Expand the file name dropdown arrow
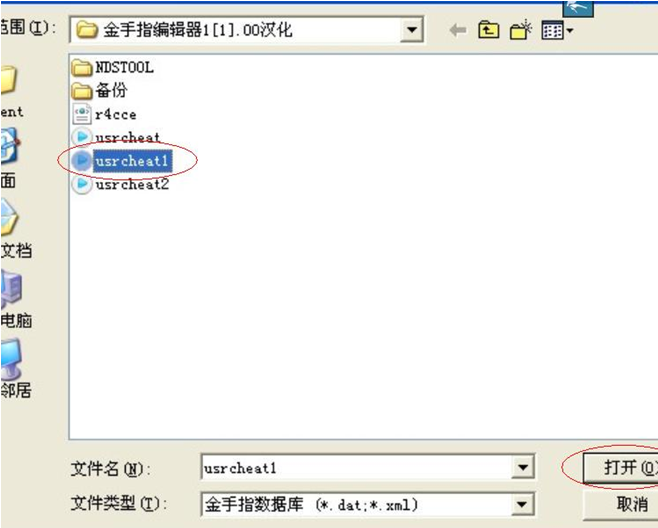This screenshot has height=528, width=658. [523, 467]
